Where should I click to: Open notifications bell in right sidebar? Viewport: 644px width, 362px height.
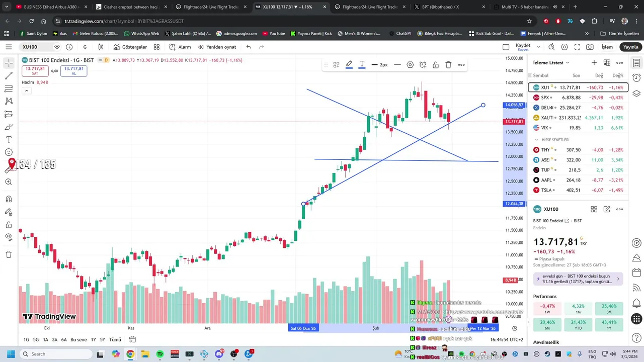pyautogui.click(x=636, y=303)
